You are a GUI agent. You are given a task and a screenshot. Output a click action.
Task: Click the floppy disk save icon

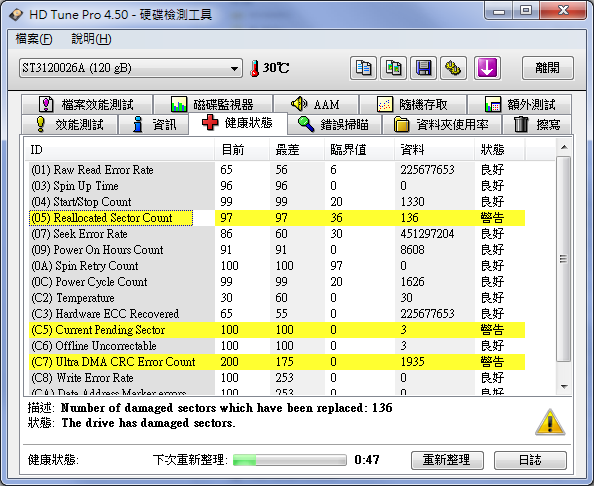[x=423, y=68]
